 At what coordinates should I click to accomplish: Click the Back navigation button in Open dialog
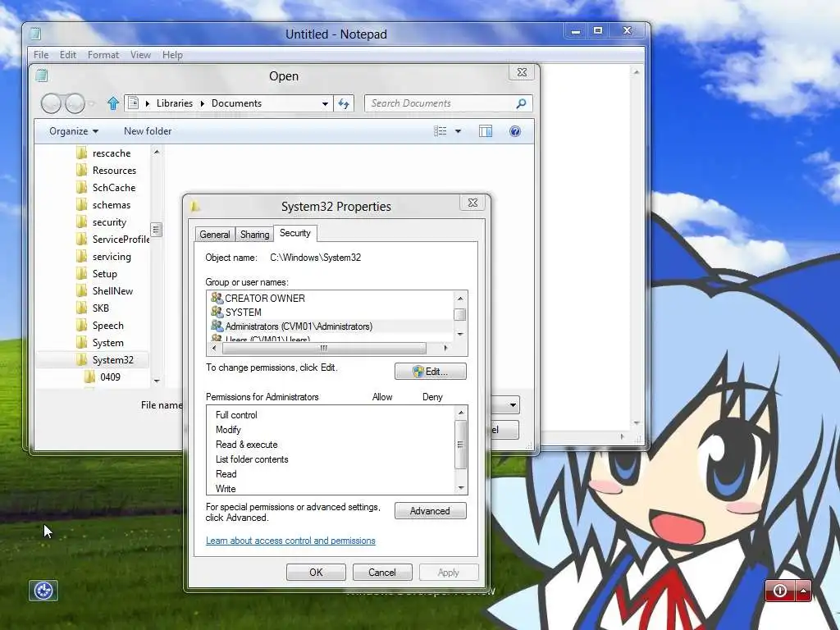tap(52, 103)
